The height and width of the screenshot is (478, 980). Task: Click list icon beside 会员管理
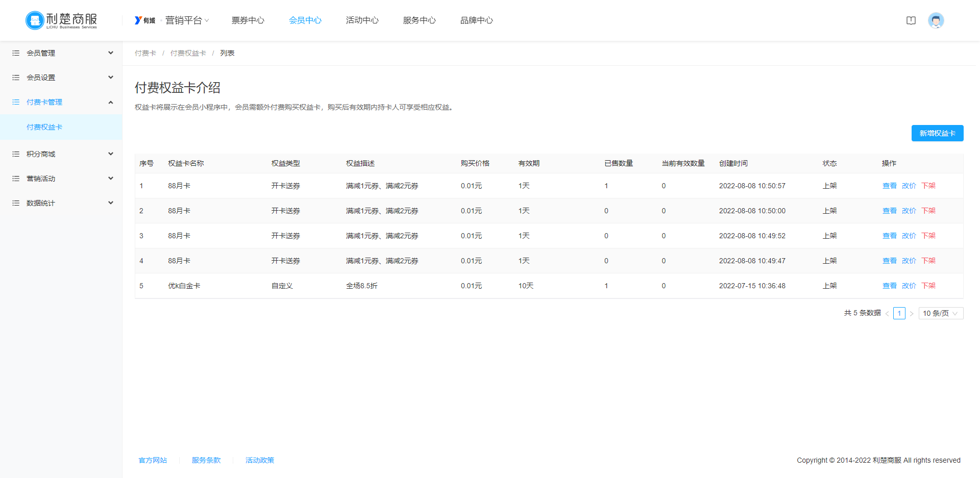coord(16,53)
